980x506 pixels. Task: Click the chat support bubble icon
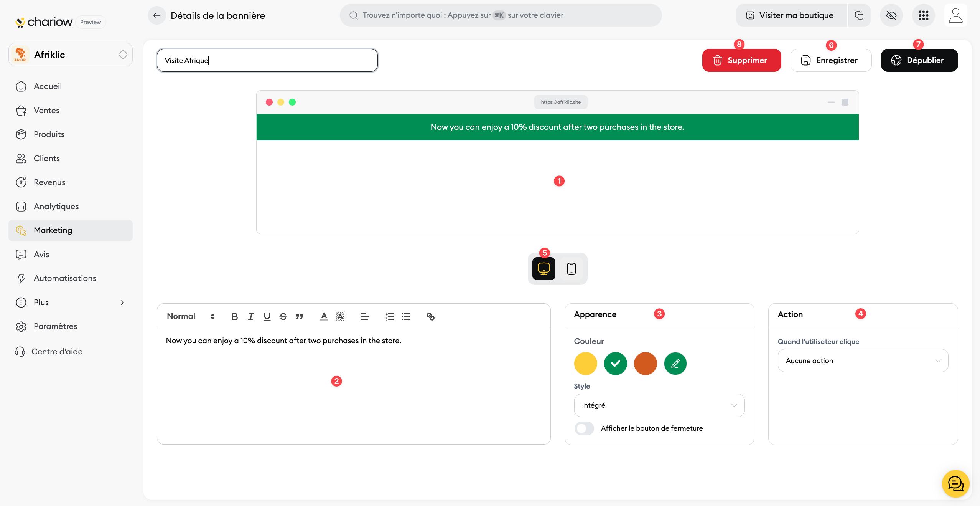pyautogui.click(x=955, y=483)
